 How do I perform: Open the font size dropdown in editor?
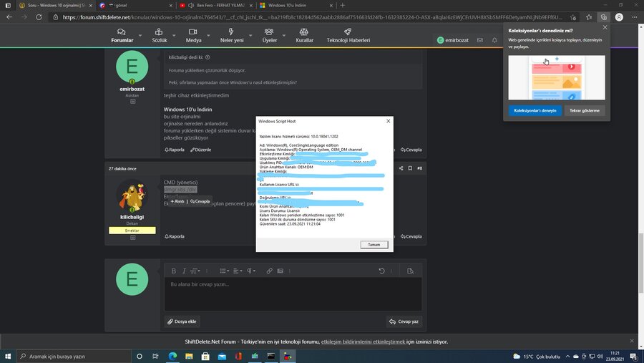click(195, 271)
